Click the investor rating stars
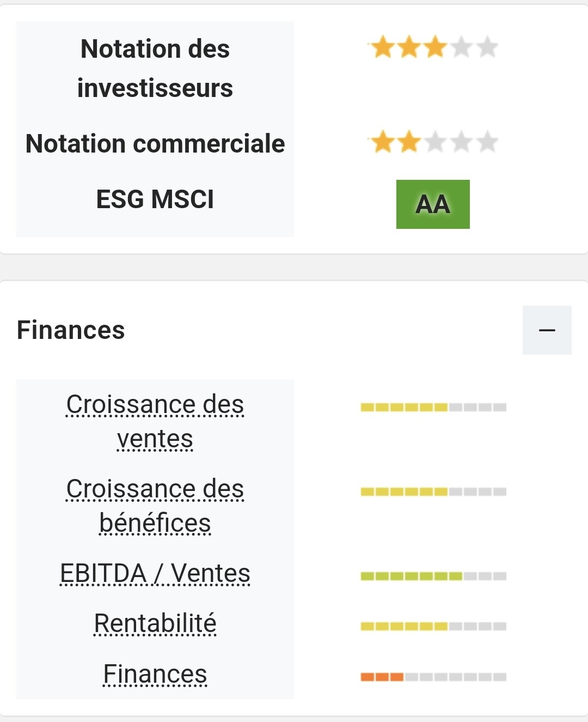The image size is (588, 722). (x=433, y=47)
